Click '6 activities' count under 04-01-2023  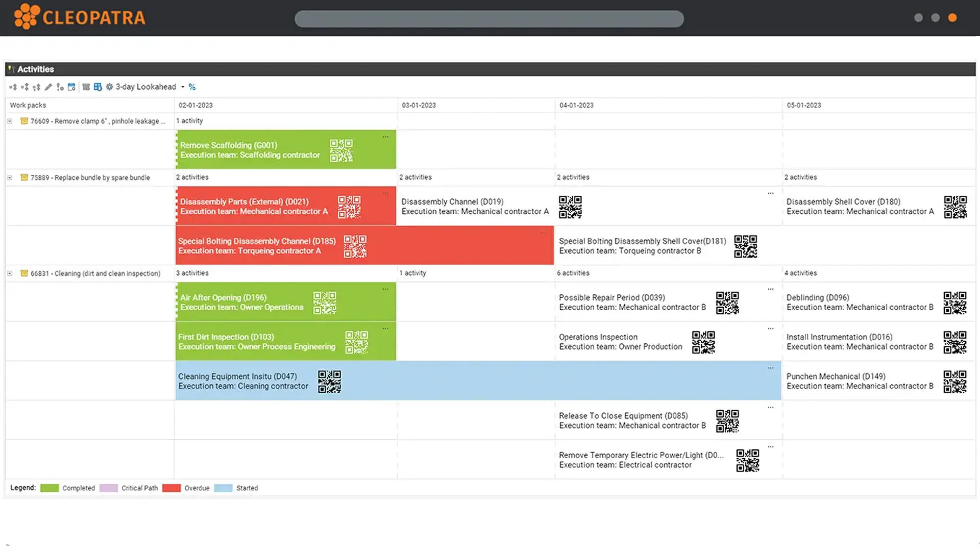pos(573,273)
